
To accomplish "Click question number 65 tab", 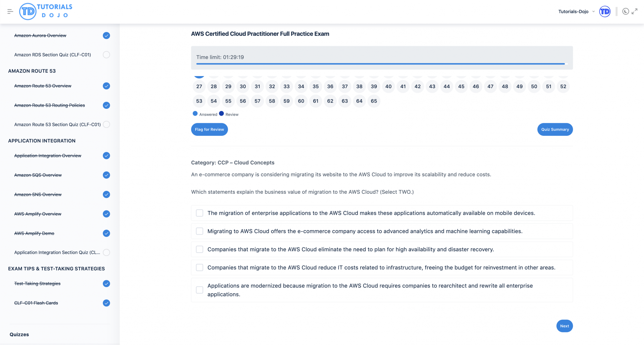I will click(x=374, y=101).
